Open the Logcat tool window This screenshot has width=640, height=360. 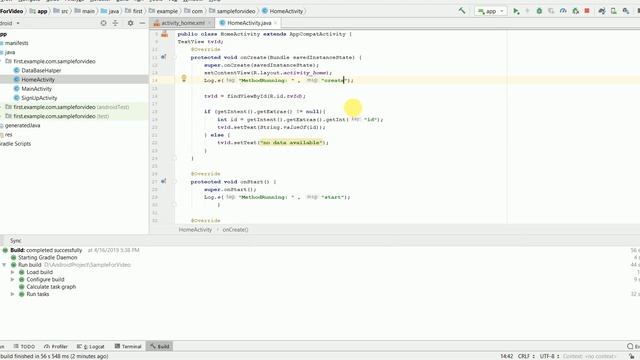coord(91,347)
